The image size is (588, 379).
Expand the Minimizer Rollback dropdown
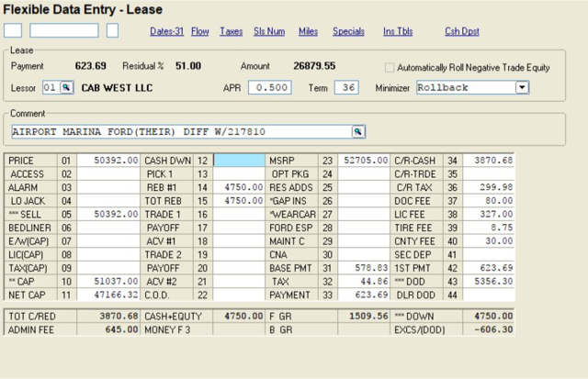click(522, 87)
